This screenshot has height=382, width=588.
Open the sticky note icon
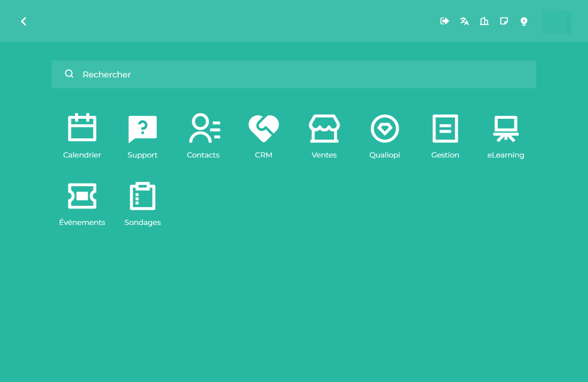tap(504, 21)
